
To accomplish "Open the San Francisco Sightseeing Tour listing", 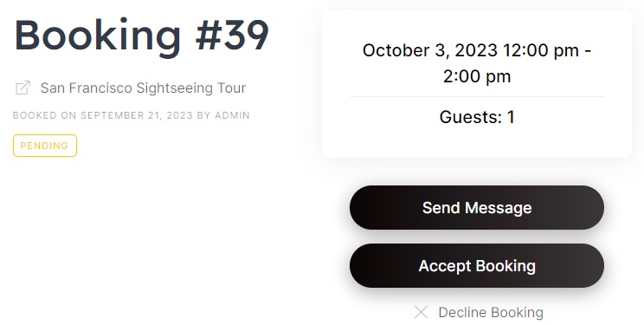I will (143, 88).
